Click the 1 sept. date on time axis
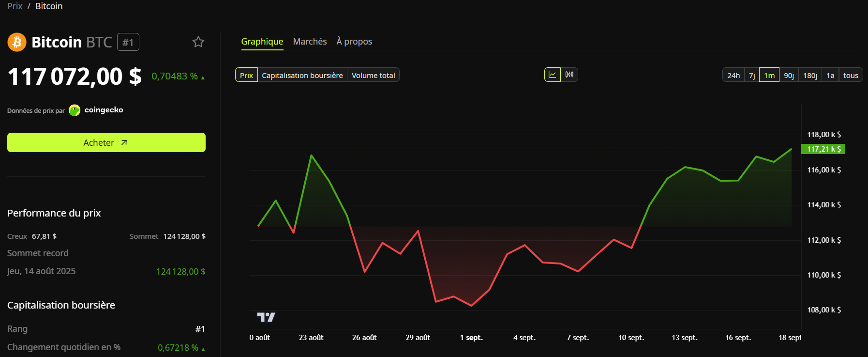This screenshot has height=357, width=868. point(471,338)
